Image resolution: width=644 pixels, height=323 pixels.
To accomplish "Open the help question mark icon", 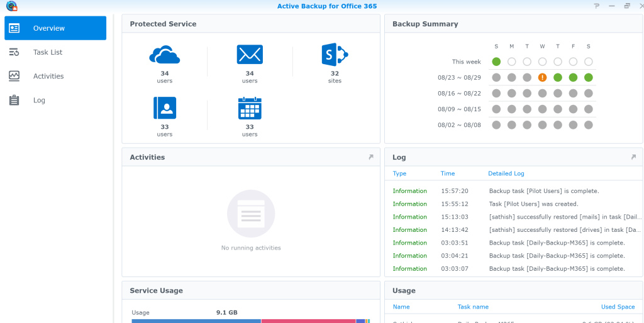I will 596,6.
